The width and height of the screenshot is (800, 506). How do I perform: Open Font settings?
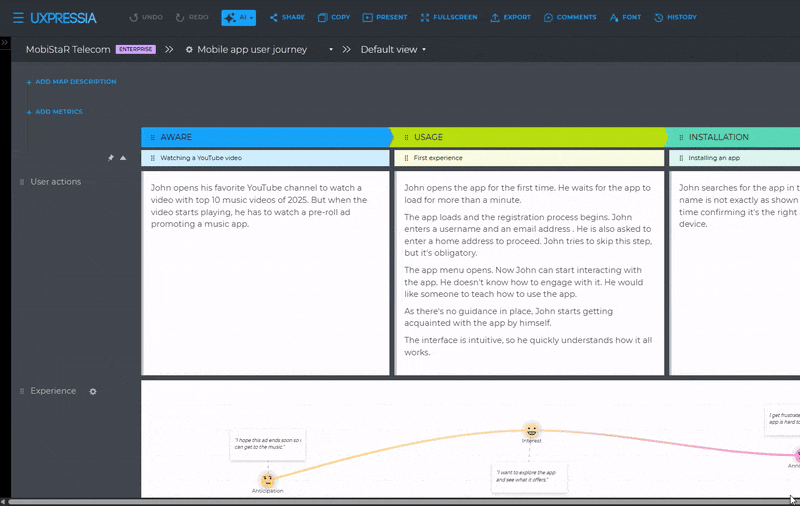point(625,17)
